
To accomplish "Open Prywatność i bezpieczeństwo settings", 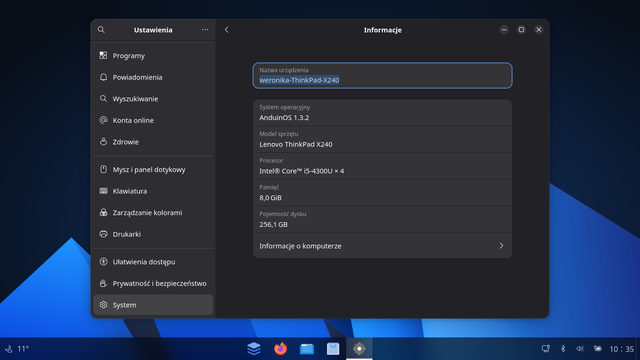I will tap(153, 284).
